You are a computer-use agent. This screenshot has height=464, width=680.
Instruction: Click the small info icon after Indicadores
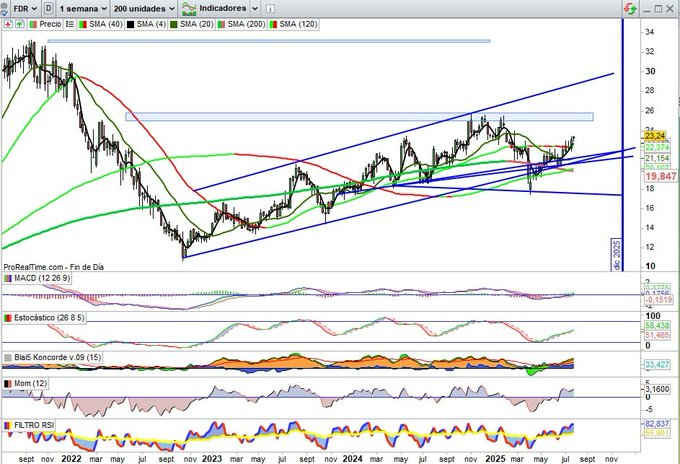(269, 9)
